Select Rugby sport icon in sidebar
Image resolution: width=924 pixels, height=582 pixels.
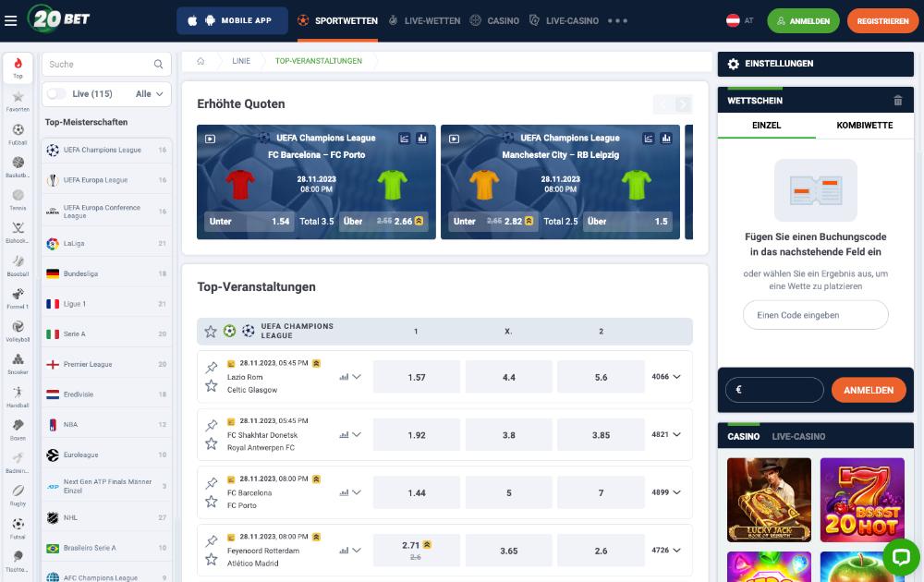[x=18, y=495]
